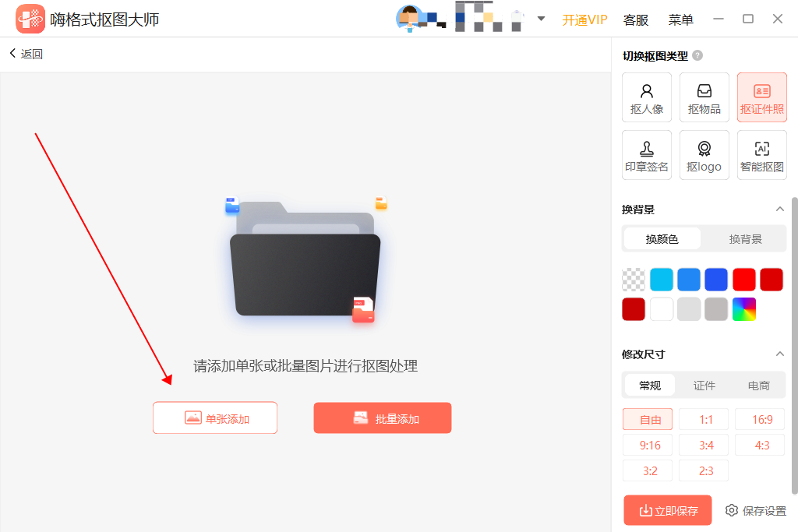Switch to the 换颜色 tab
Screen dimensions: 798x532
[x=662, y=239]
